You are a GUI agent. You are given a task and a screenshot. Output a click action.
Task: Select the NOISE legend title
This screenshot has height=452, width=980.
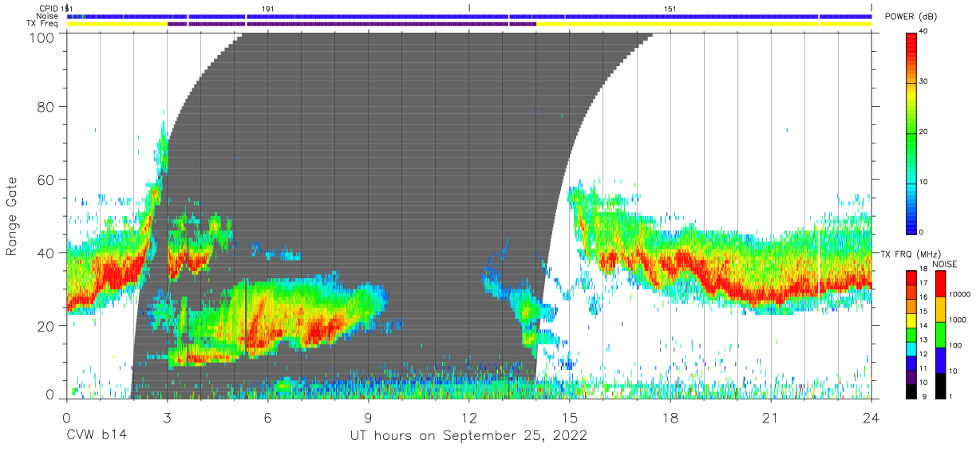944,264
